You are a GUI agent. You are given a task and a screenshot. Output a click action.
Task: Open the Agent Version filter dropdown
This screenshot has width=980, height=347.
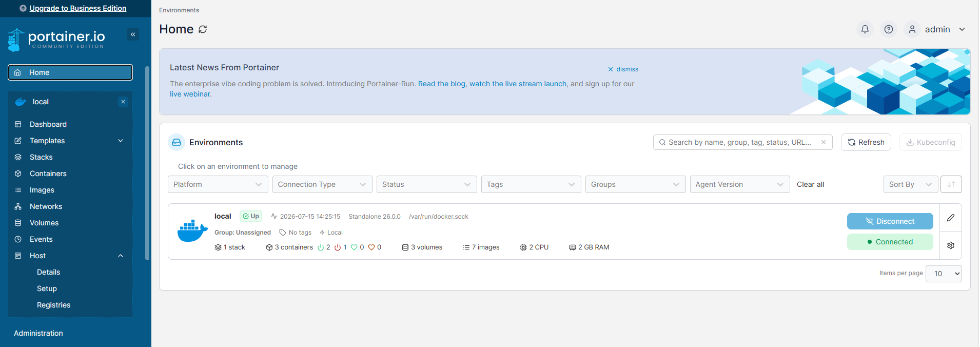coord(740,184)
